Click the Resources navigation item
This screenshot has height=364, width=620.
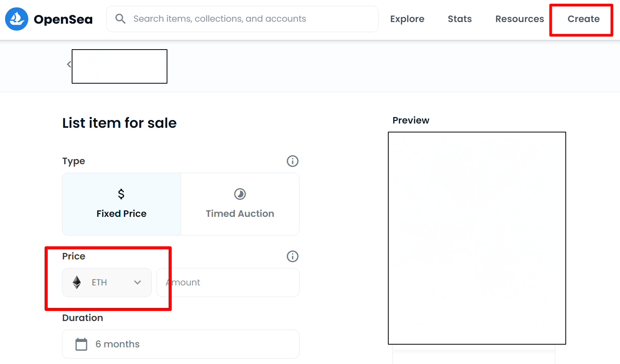(x=519, y=19)
